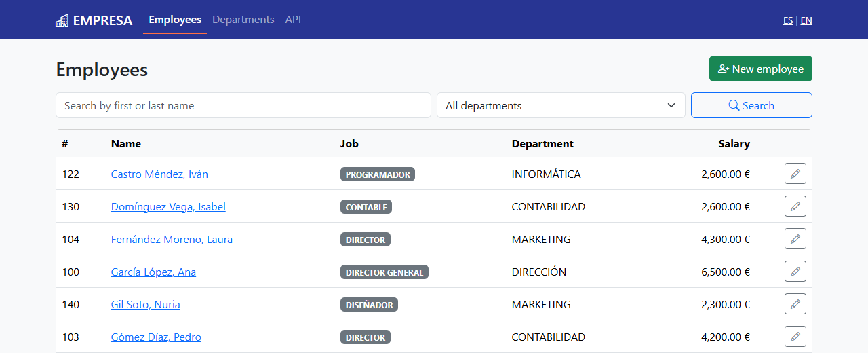Click the EMPRESA brand name

(x=102, y=20)
